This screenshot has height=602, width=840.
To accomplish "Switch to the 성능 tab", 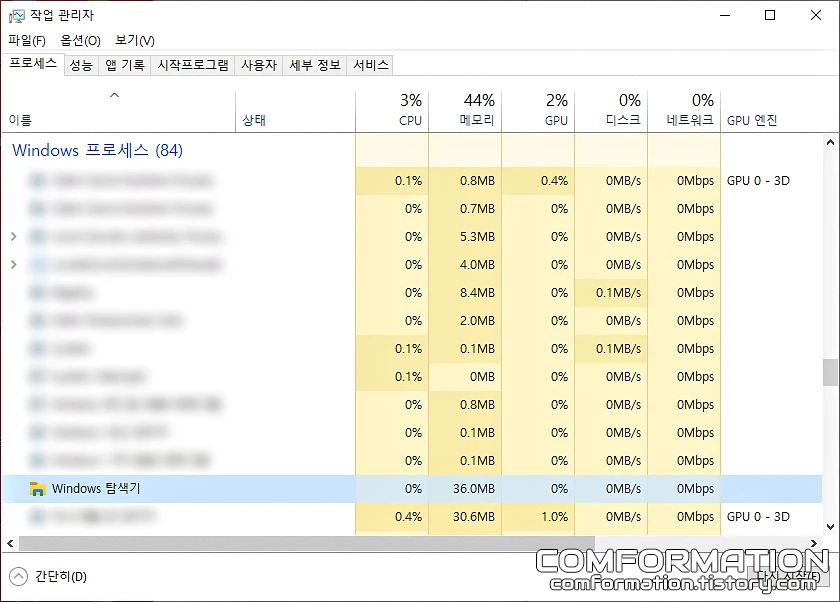I will tap(81, 65).
